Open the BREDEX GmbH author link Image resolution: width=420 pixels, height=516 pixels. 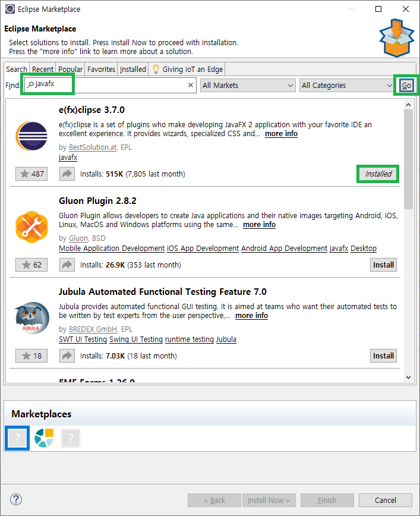[x=93, y=329]
